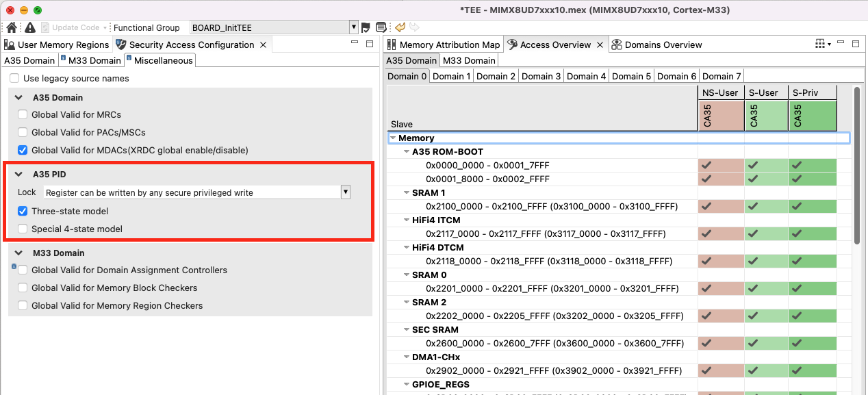The height and width of the screenshot is (395, 868).
Task: Open the warning problems icon
Action: pos(30,27)
